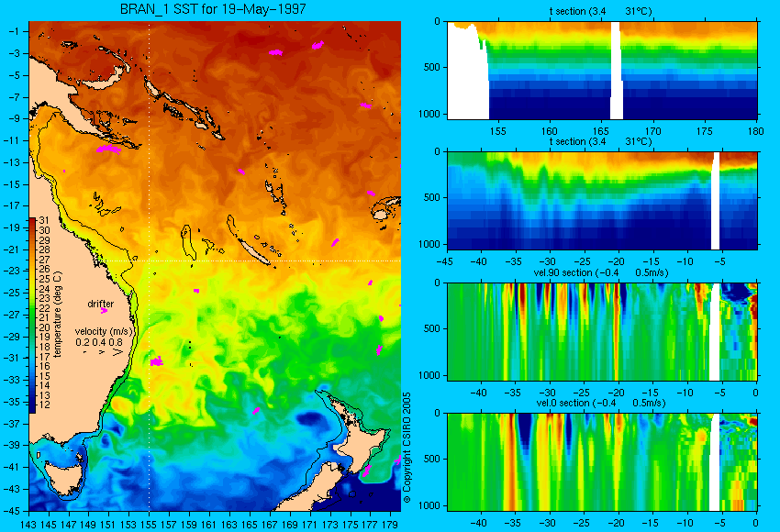Click the 16 label on the temperature colorbar

pos(44,366)
